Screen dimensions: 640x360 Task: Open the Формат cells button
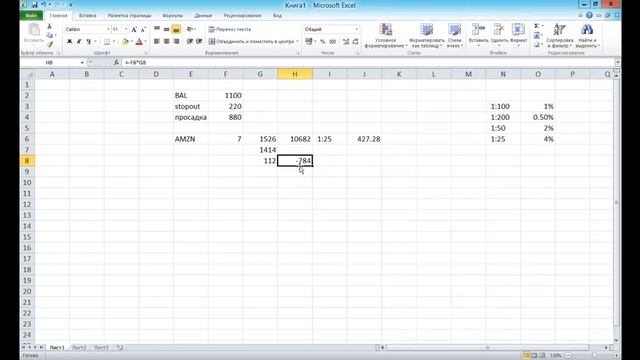(x=518, y=35)
